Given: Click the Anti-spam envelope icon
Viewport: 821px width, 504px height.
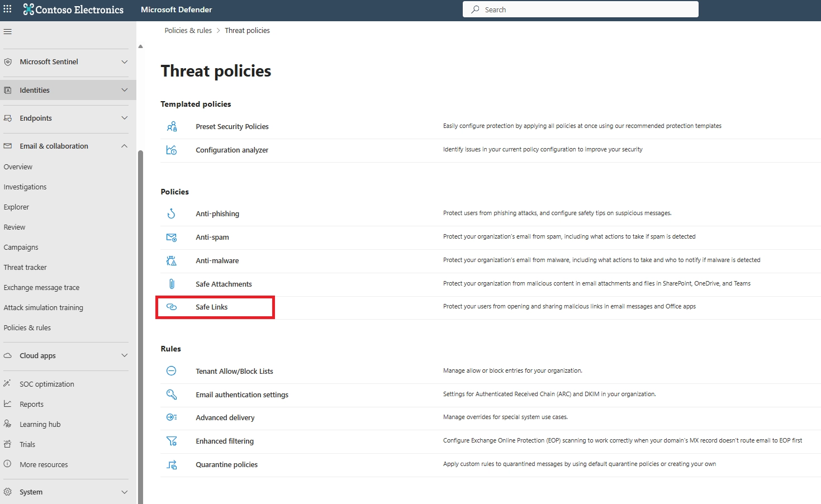Looking at the screenshot, I should point(172,237).
